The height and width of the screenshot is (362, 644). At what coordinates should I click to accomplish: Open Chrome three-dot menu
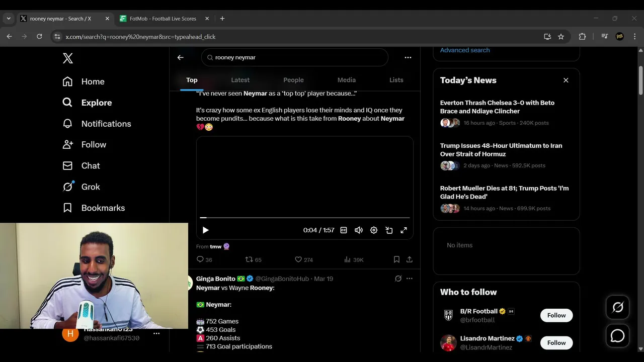pyautogui.click(x=635, y=37)
